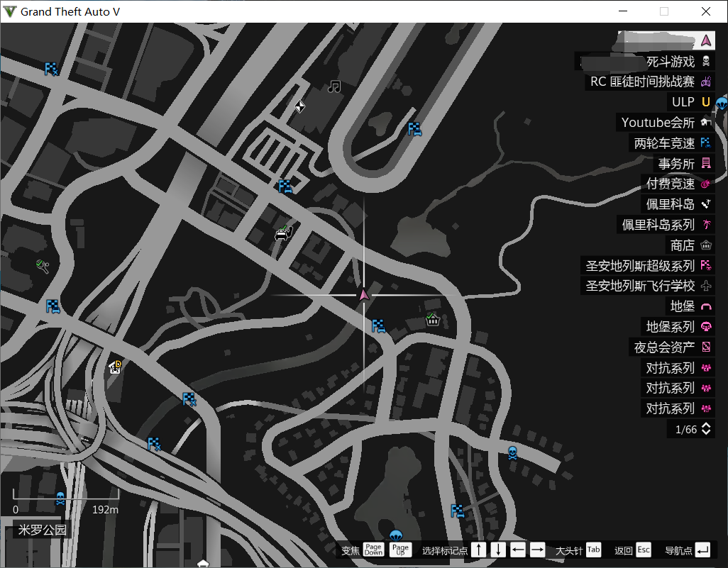Click the Enter key icon for 导航点

click(x=703, y=550)
